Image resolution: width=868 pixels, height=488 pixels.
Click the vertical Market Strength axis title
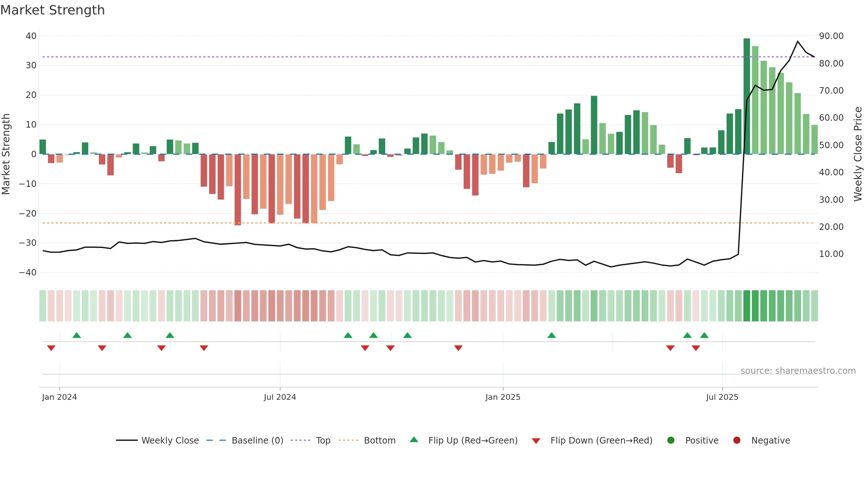(x=6, y=154)
